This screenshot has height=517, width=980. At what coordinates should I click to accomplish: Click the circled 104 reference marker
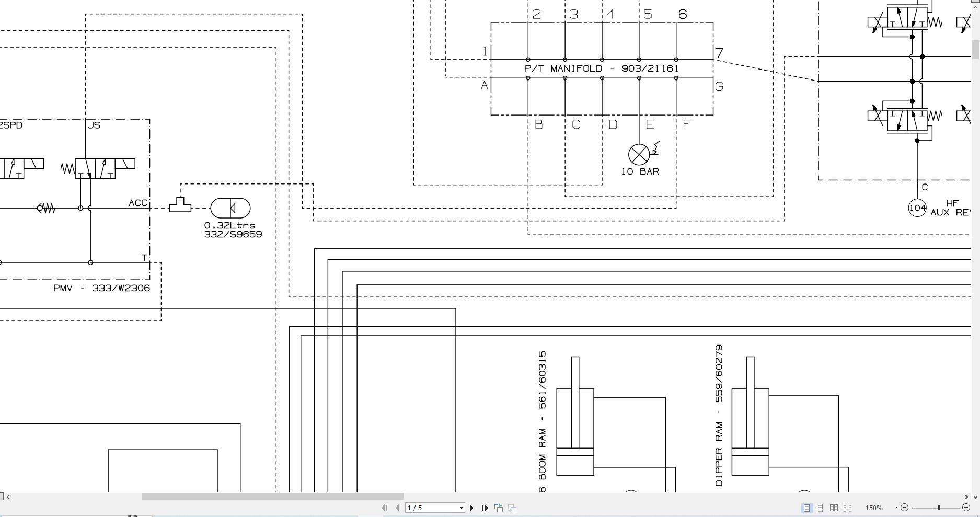coord(917,208)
